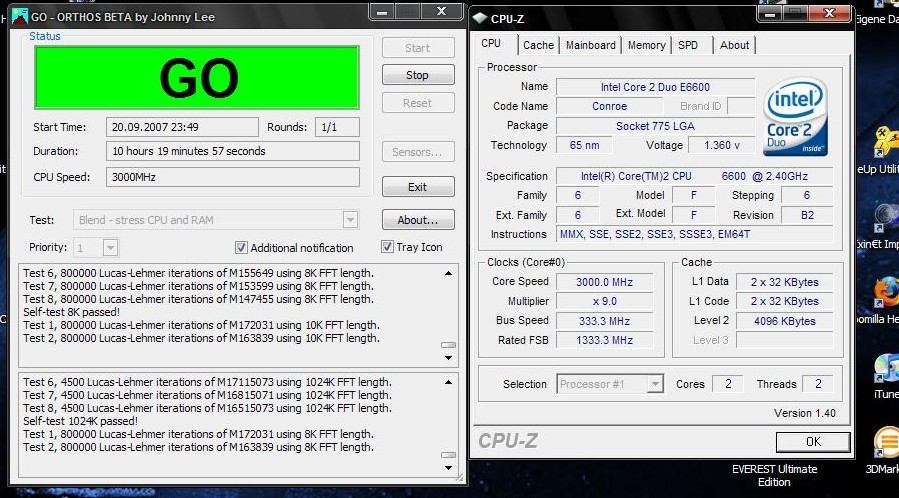Toggle the Tray Icon checkbox
899x498 pixels.
387,247
